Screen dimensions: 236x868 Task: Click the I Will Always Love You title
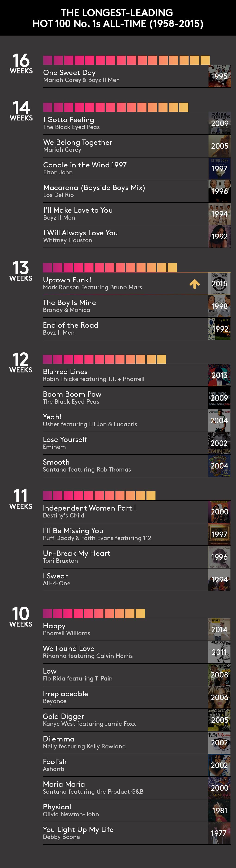point(80,233)
